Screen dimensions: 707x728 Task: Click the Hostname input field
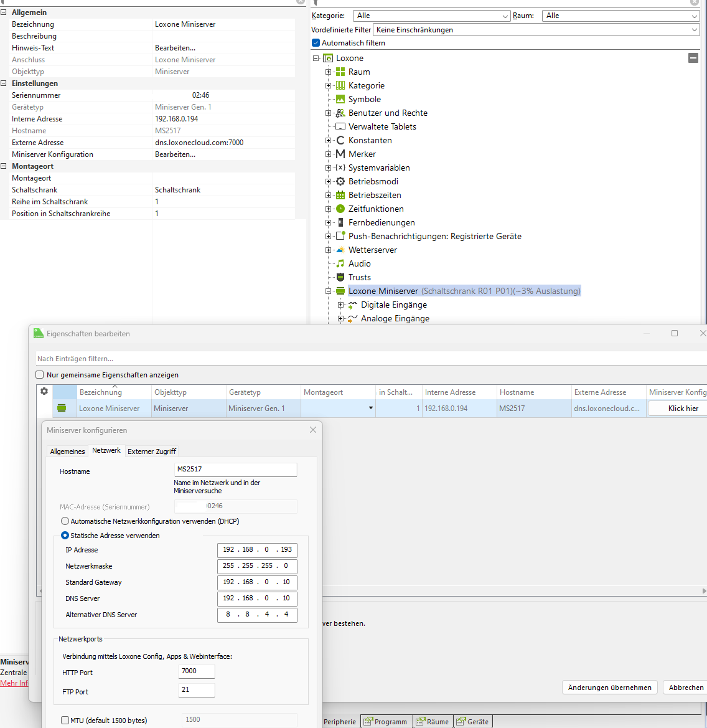tap(236, 470)
